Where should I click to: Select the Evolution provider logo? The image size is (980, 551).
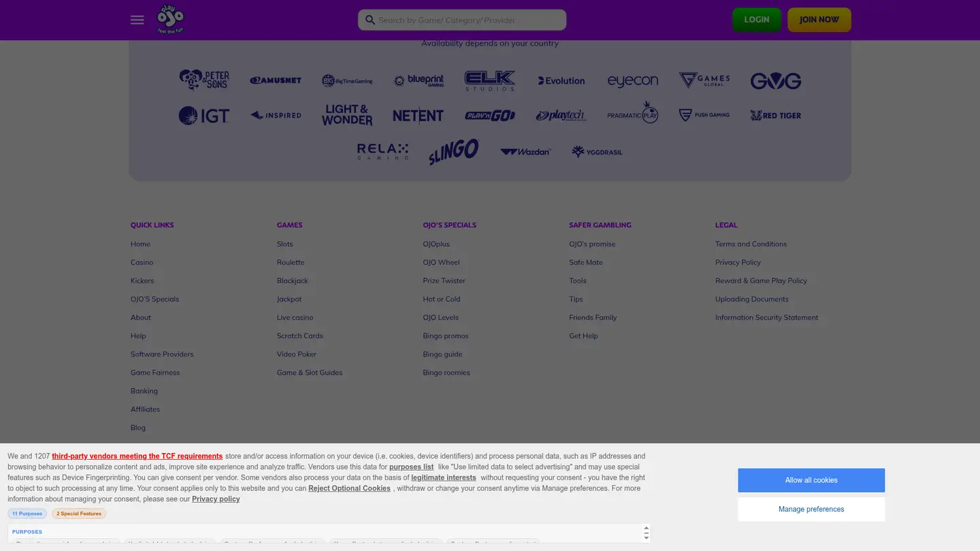click(x=561, y=80)
